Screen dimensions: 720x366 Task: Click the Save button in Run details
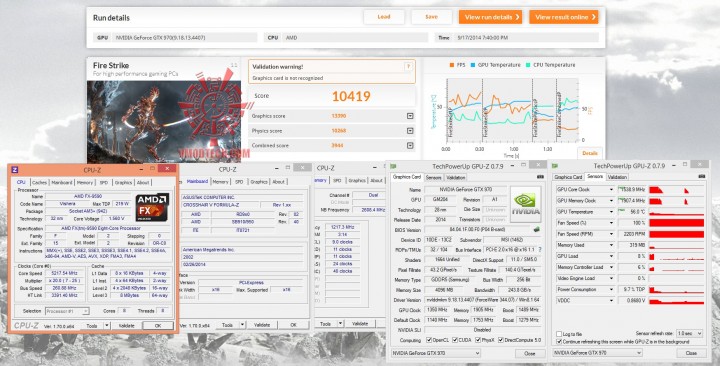[x=432, y=17]
